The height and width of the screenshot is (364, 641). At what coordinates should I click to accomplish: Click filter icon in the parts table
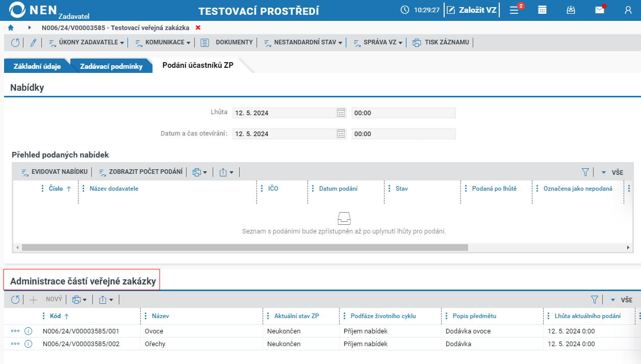595,300
